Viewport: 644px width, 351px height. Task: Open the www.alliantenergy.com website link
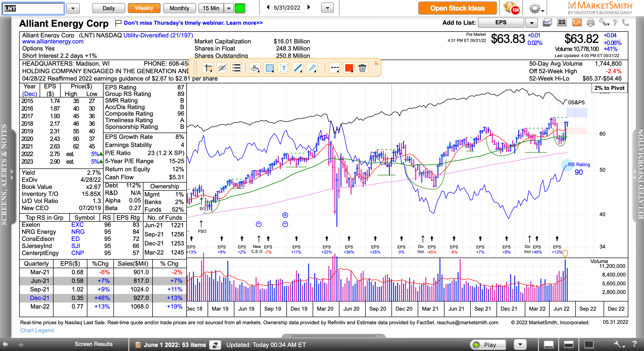tap(53, 41)
